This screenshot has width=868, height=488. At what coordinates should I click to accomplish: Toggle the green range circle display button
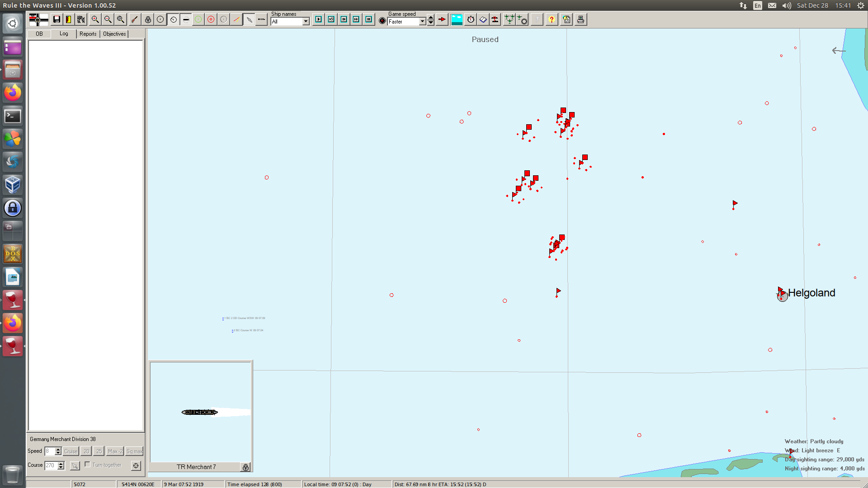coord(198,19)
